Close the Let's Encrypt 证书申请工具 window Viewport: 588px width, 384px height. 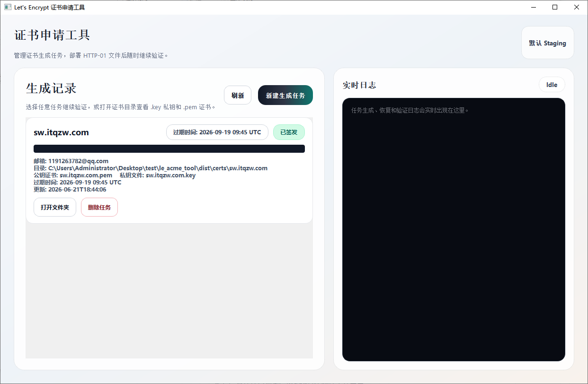pyautogui.click(x=577, y=7)
